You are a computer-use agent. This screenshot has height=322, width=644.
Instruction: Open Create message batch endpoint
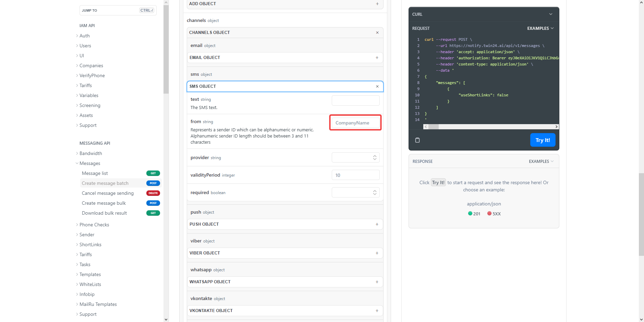105,183
